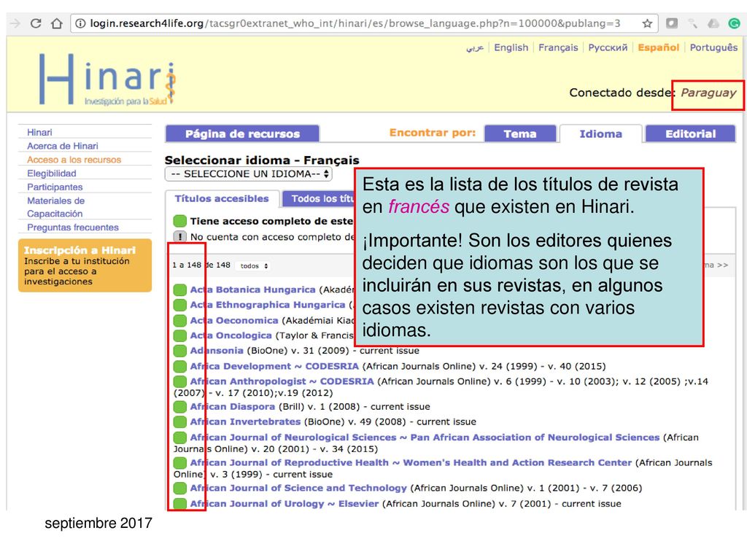Click the Inscripción a Hinari orange banner

[x=85, y=265]
